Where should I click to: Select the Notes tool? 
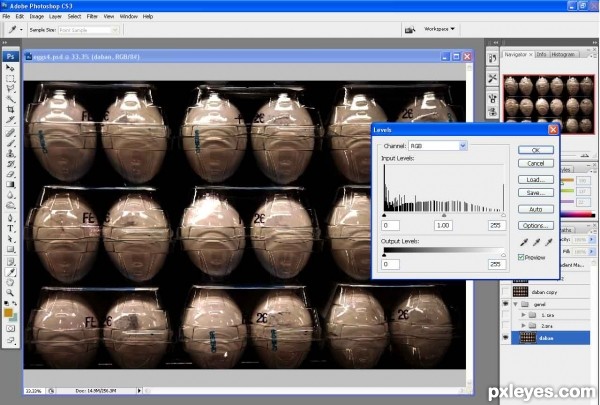pos(10,262)
